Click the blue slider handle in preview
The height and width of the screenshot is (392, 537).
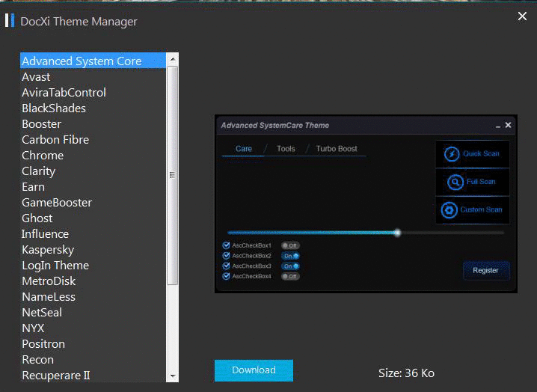click(397, 233)
